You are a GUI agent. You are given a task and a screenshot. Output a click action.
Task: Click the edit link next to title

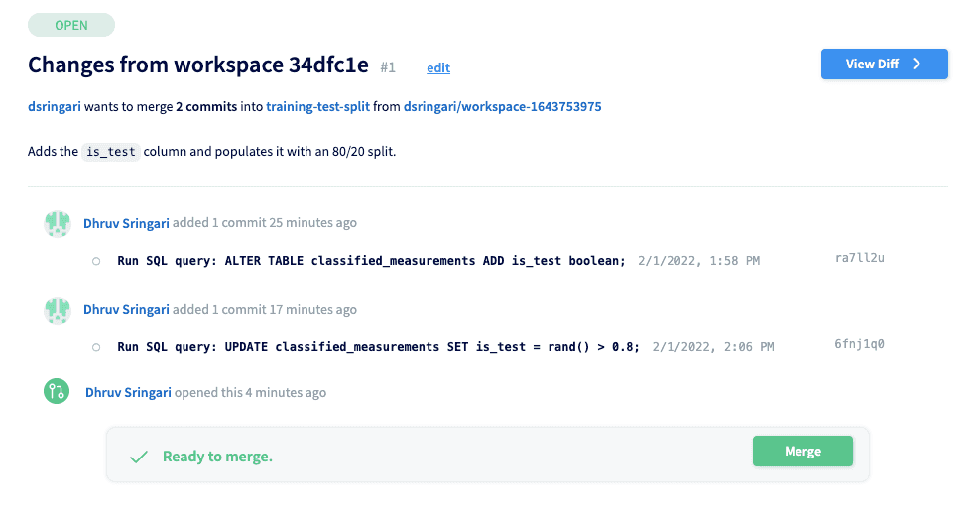(438, 67)
